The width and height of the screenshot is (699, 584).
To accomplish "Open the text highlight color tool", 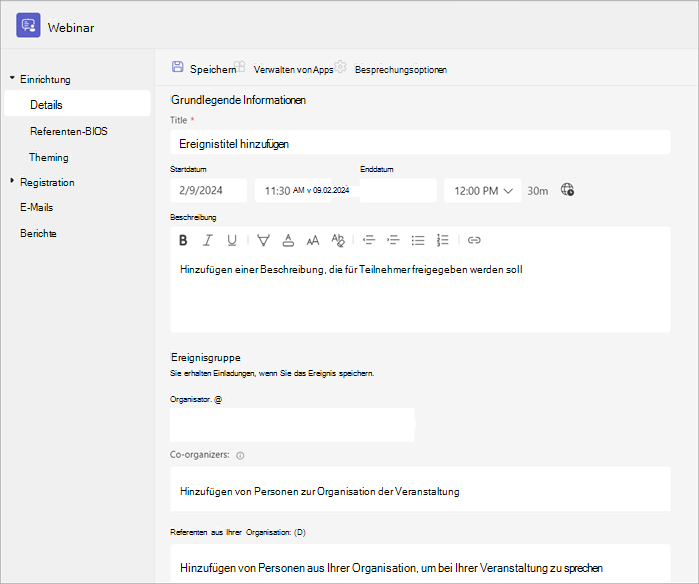I will (x=263, y=240).
